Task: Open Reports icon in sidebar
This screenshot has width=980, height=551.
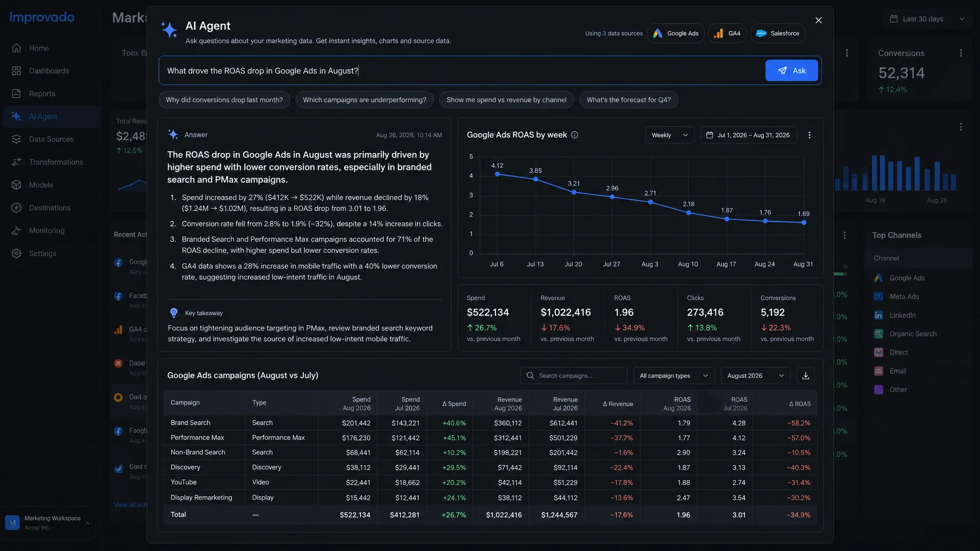Action: tap(16, 94)
